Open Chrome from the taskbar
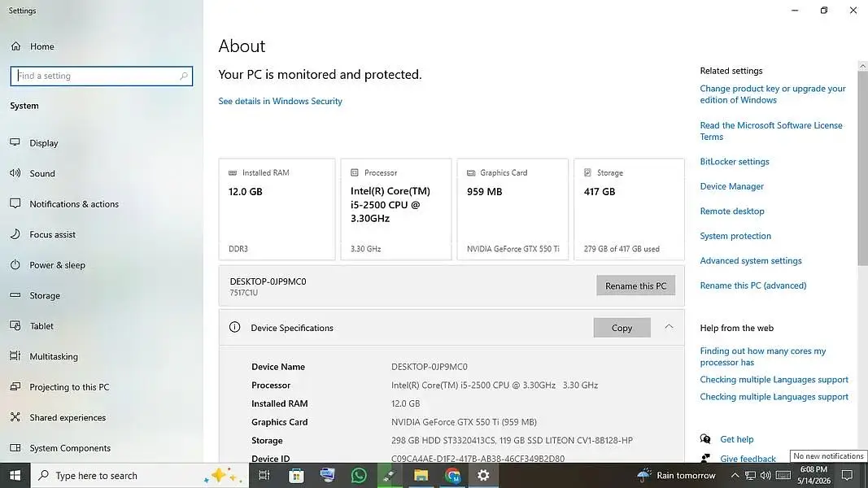The height and width of the screenshot is (488, 868). point(453,475)
